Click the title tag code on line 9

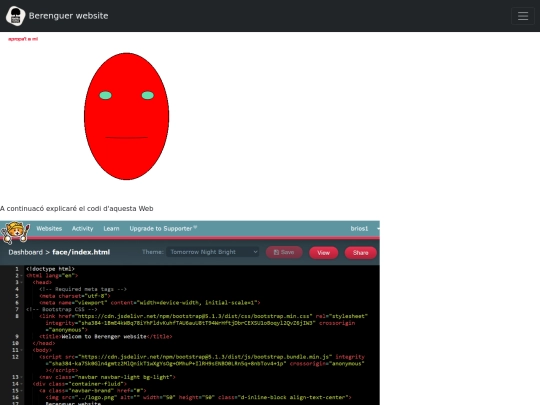coord(106,336)
